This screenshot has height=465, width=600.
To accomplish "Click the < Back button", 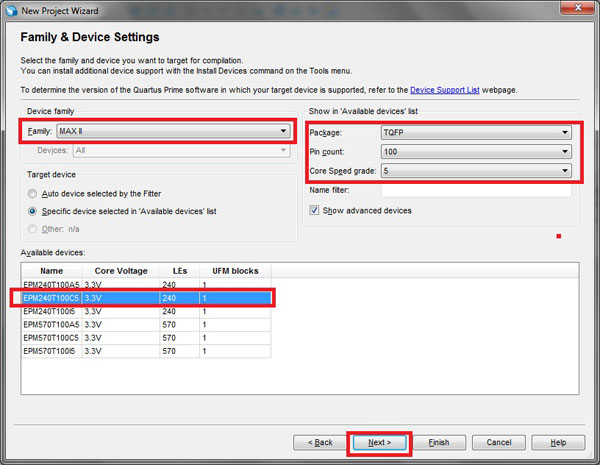I will point(320,442).
